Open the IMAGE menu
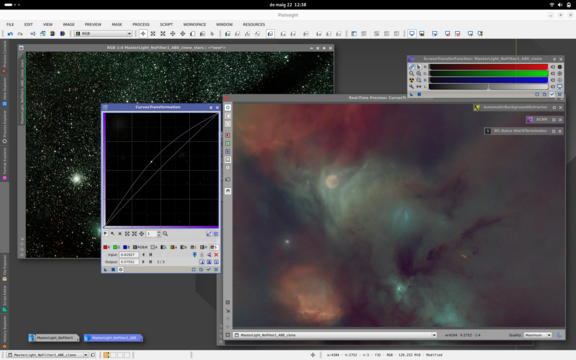 (69, 24)
